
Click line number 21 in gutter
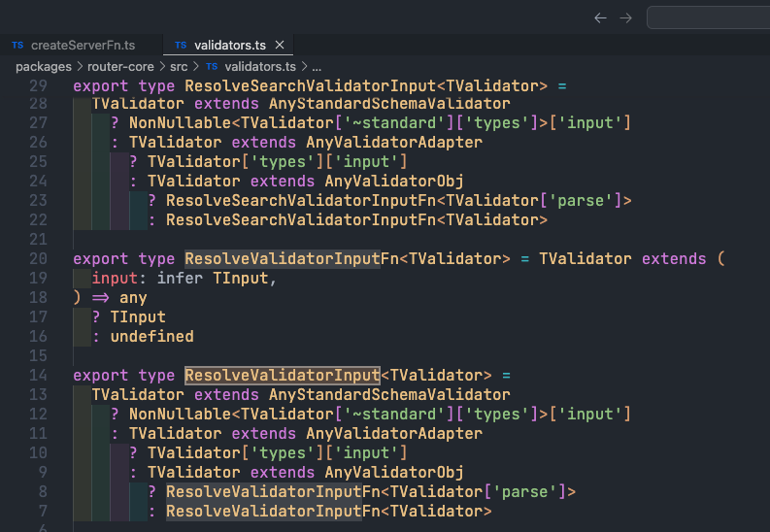coord(38,240)
